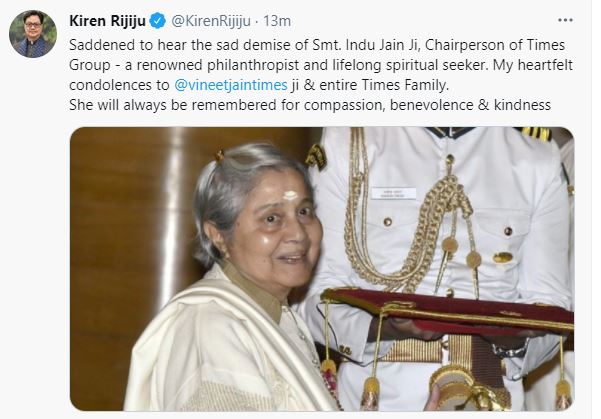
Task: Open the @vineetjaintimes mention
Action: click(231, 85)
